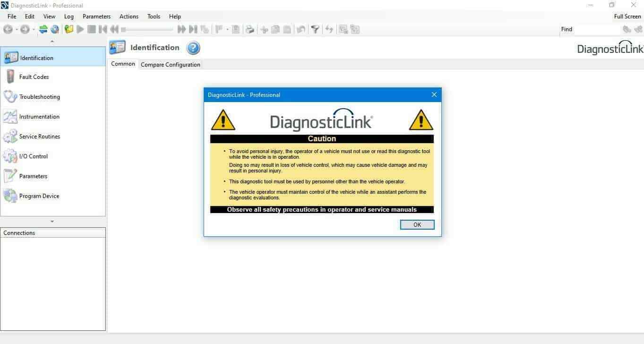This screenshot has height=344, width=644.
Task: Start log playback with Play button
Action: [80, 29]
